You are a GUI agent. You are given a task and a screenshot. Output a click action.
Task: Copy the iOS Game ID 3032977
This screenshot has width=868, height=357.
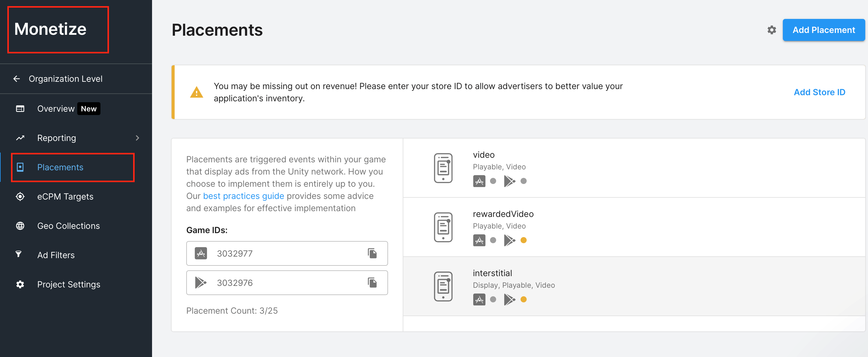(372, 253)
